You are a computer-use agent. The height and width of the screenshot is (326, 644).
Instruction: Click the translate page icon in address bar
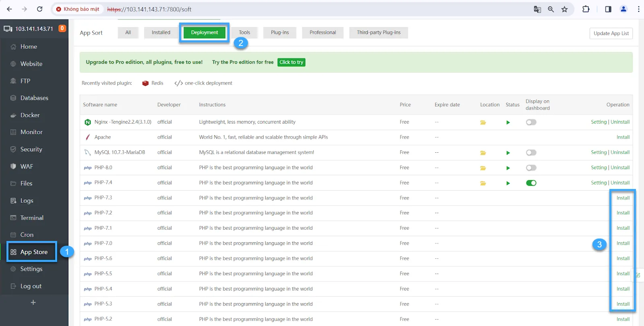point(537,9)
